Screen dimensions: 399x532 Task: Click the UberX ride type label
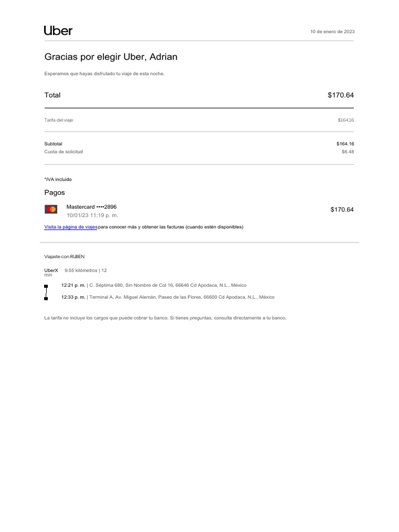pos(51,270)
